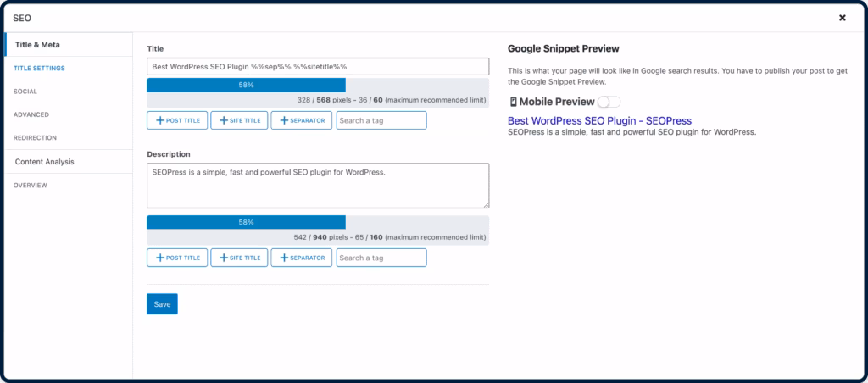Click the mobile phone icon beside Mobile Preview
The height and width of the screenshot is (383, 868).
tap(512, 102)
